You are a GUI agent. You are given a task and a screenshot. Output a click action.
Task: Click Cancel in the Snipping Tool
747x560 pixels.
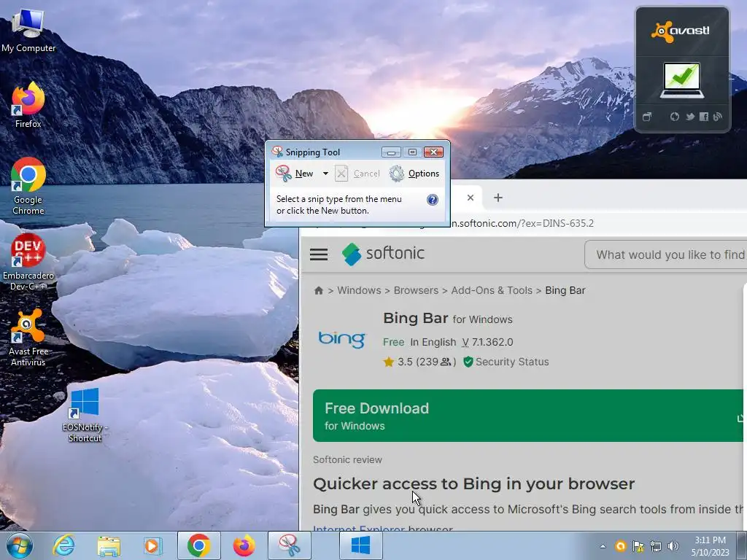(x=357, y=174)
